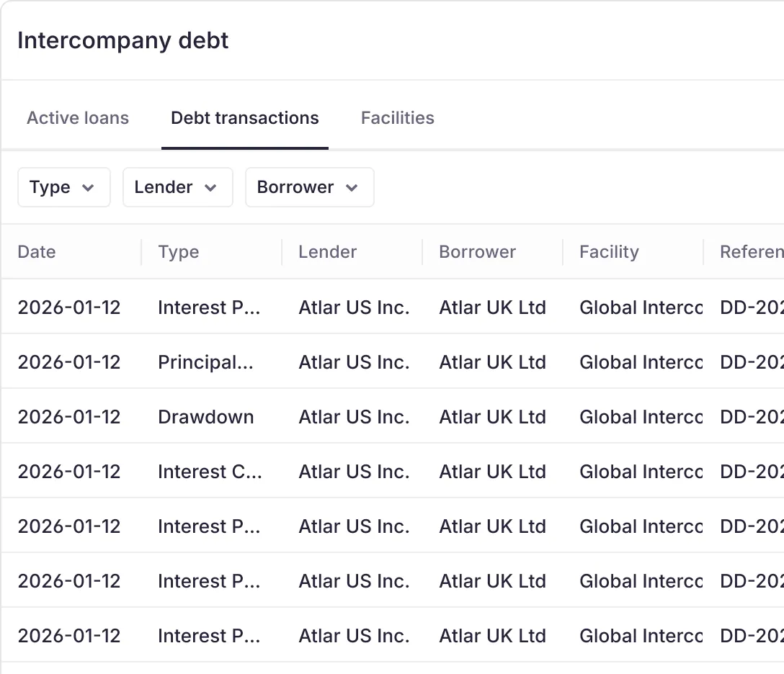Select the Debt transactions tab
Screen dimensions: 784x674
(244, 118)
